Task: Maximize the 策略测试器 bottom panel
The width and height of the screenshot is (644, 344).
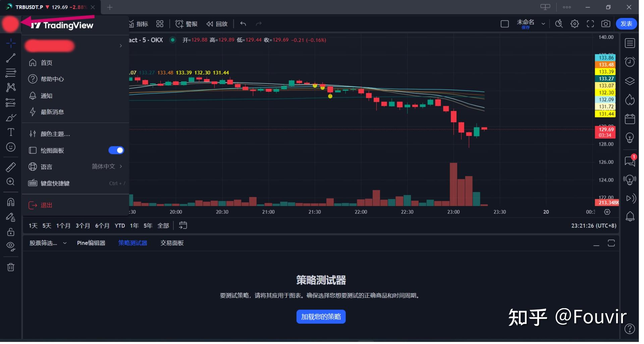Action: coord(611,243)
